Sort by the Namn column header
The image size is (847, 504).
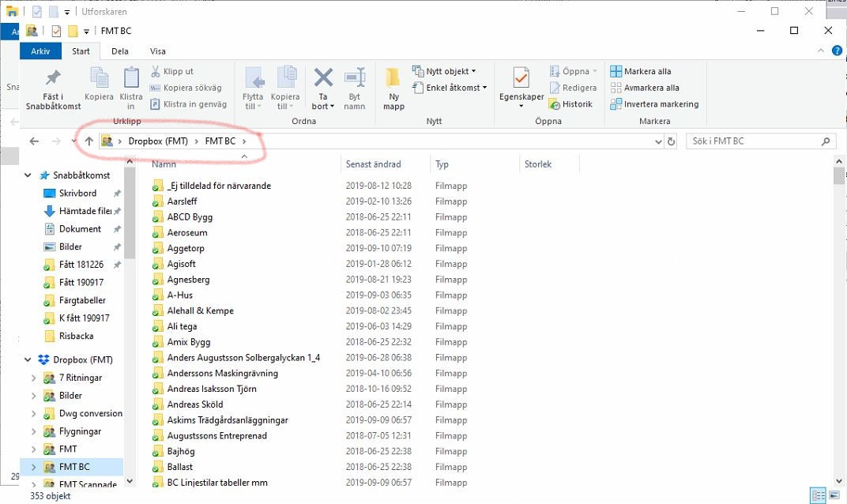click(164, 164)
